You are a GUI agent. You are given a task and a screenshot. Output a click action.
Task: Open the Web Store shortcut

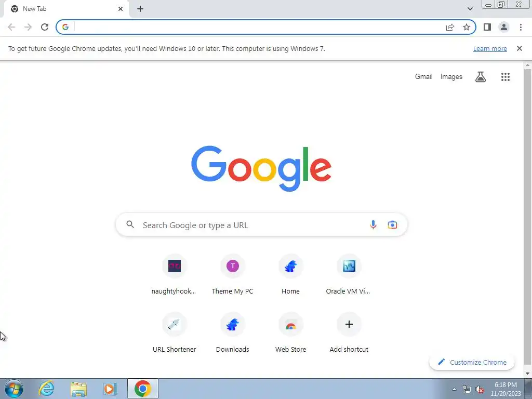[x=291, y=333]
